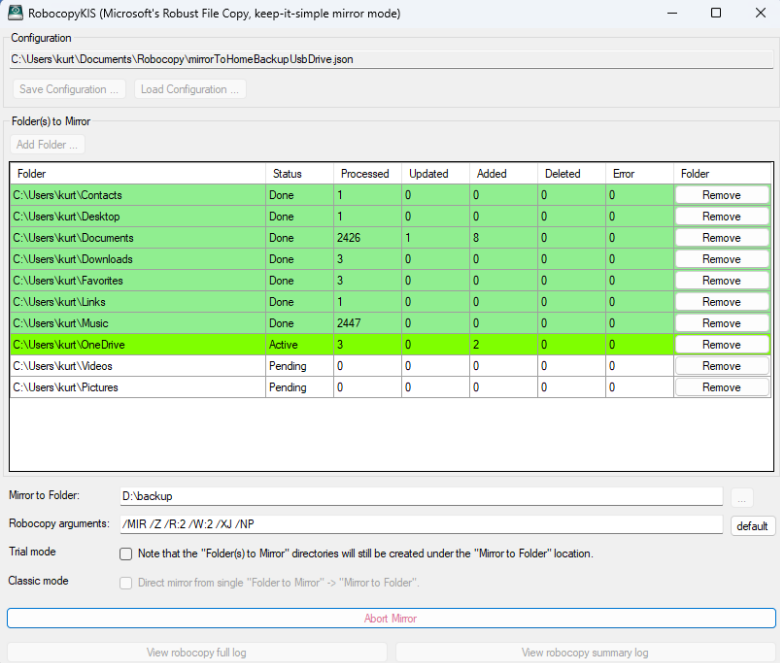780x663 pixels.
Task: Remove the Documents folder entry
Action: [721, 238]
